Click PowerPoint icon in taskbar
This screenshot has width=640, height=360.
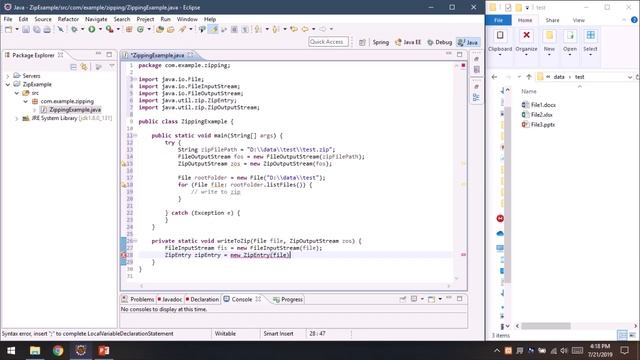[104, 351]
